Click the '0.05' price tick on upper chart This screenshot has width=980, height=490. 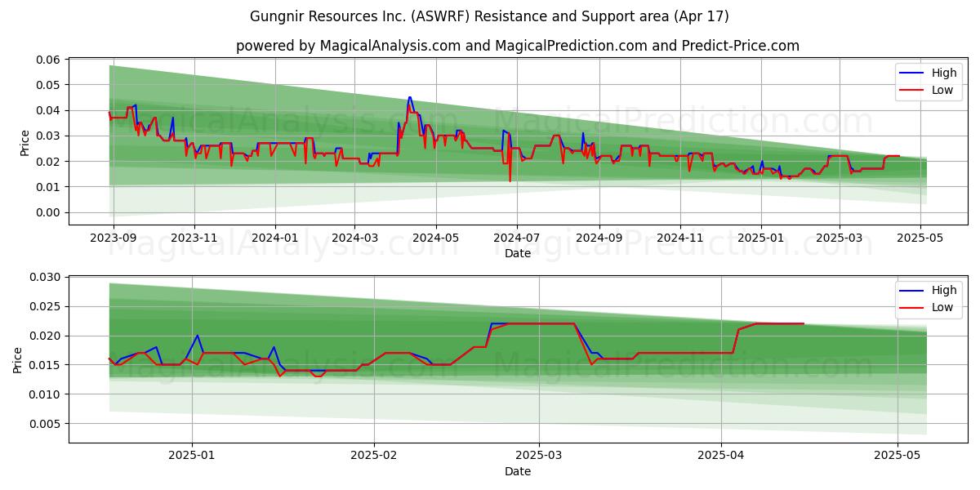click(49, 85)
